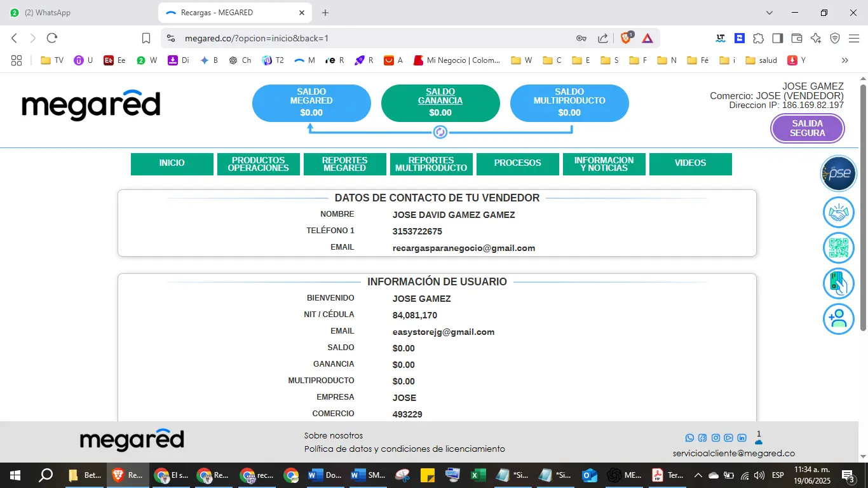Click the SALIDA SEGURA logout button
The width and height of the screenshot is (868, 488).
808,128
